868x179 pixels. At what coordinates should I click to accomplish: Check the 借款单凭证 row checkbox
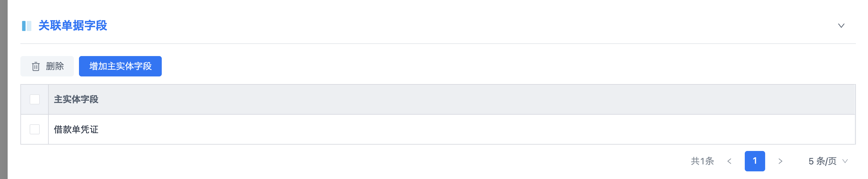tap(35, 129)
